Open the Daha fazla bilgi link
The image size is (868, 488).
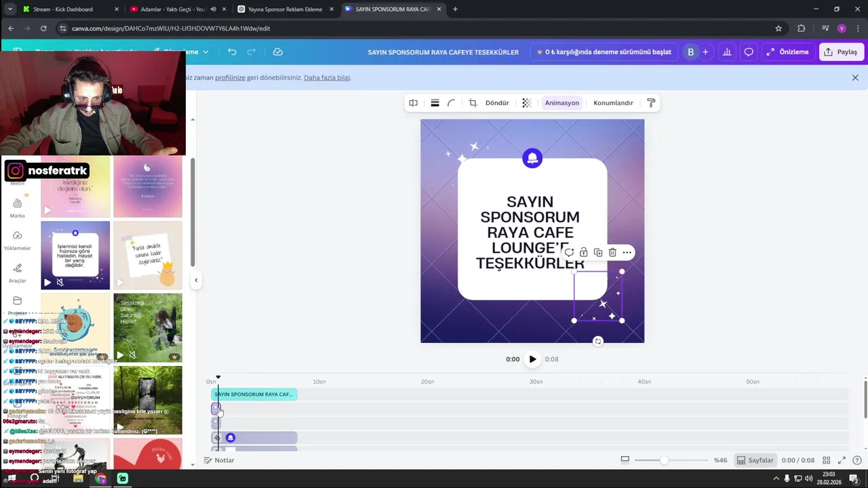[327, 77]
